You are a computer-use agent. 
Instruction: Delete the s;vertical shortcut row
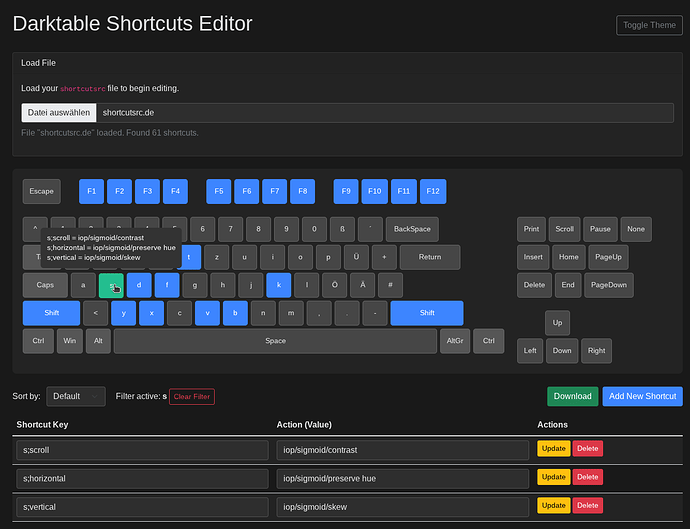[x=587, y=506]
